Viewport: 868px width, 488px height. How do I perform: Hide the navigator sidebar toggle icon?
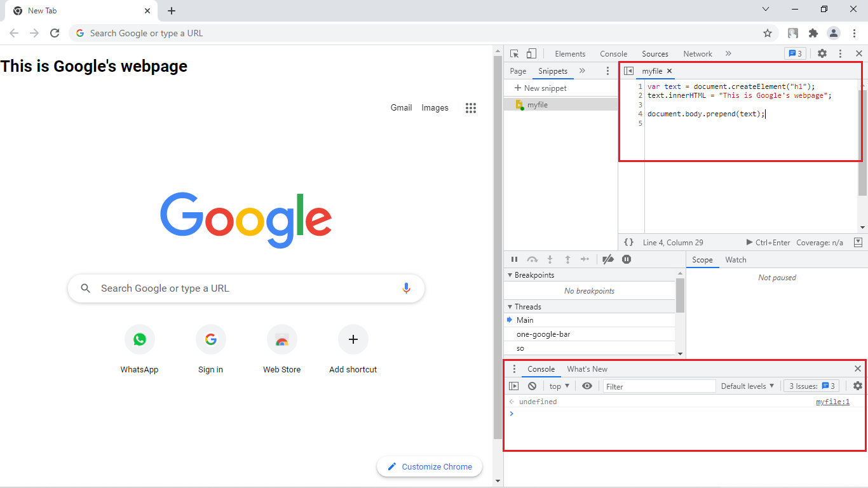pos(628,71)
